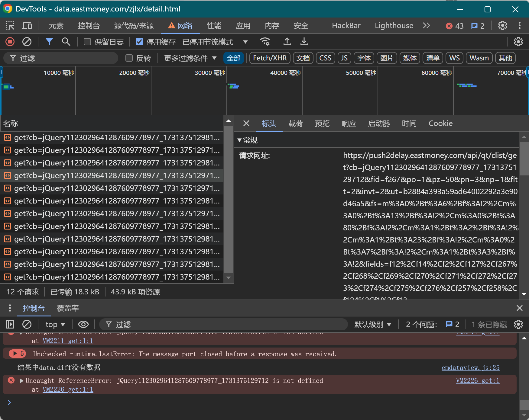Click the 2 issues badge in top toolbar
This screenshot has width=529, height=420.
coord(478,26)
